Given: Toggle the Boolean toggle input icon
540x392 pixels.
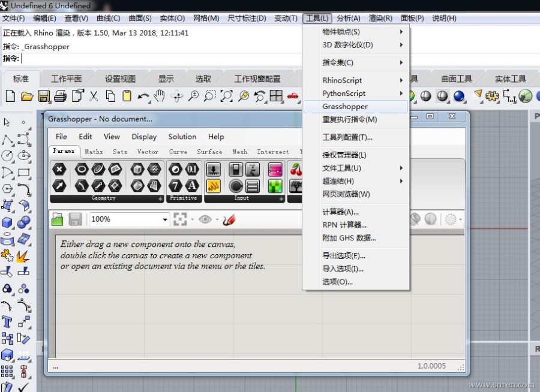Looking at the screenshot, I should coord(236,170).
